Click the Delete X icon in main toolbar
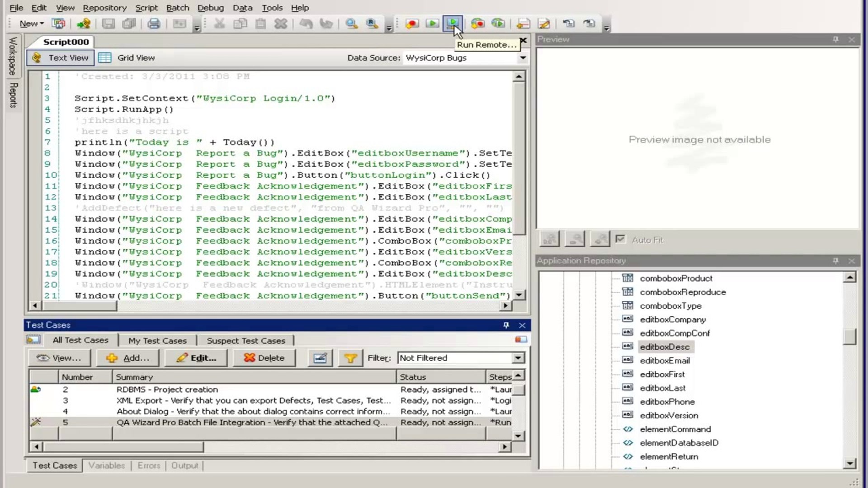 pyautogui.click(x=281, y=23)
